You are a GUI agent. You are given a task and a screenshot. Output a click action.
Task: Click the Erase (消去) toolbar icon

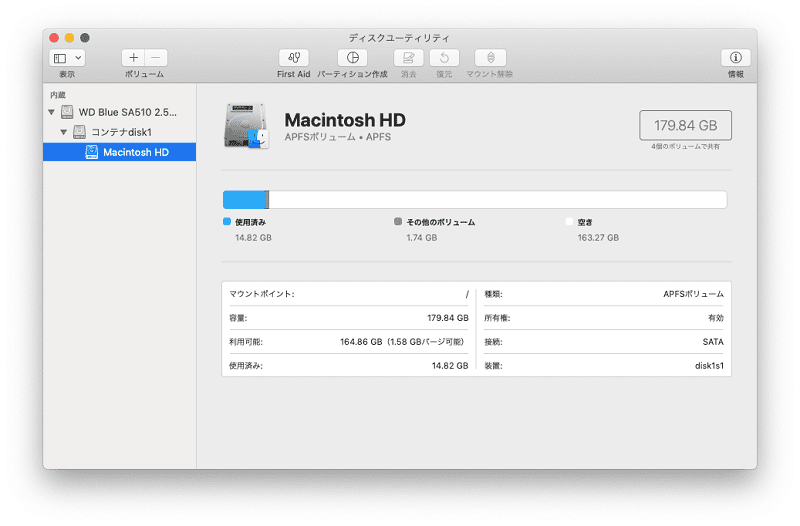pyautogui.click(x=408, y=58)
